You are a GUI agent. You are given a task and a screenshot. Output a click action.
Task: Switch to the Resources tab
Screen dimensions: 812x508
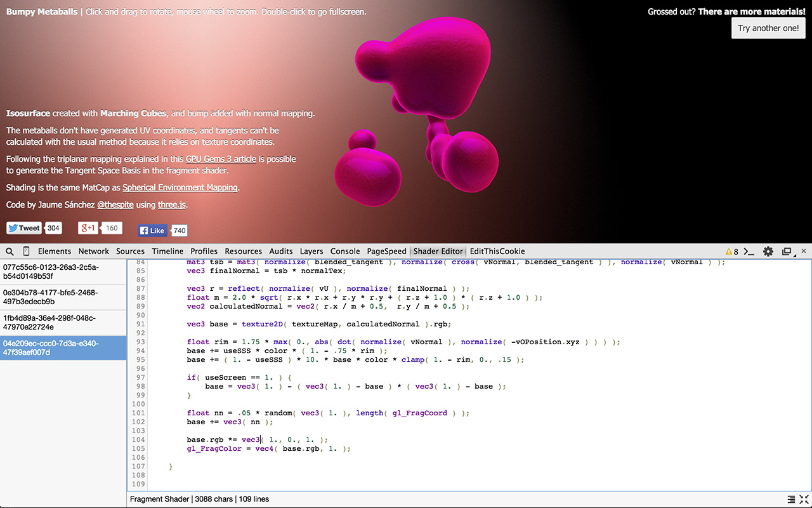(x=244, y=251)
